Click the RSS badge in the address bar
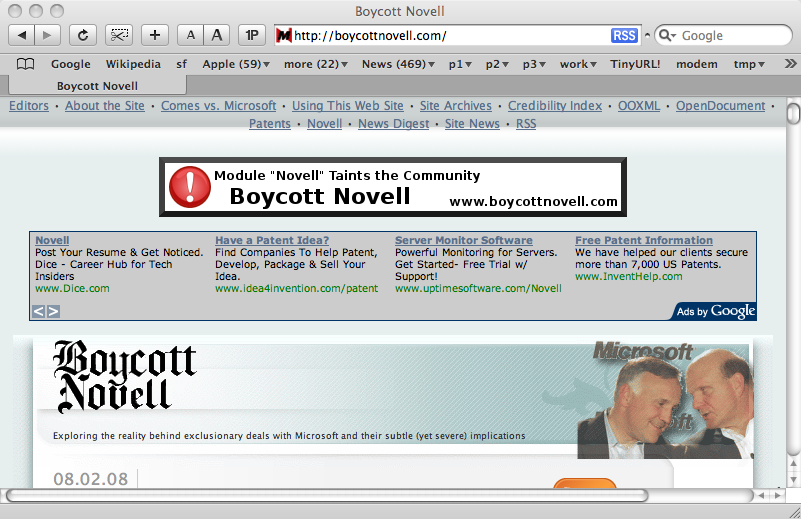The image size is (801, 519). (624, 36)
